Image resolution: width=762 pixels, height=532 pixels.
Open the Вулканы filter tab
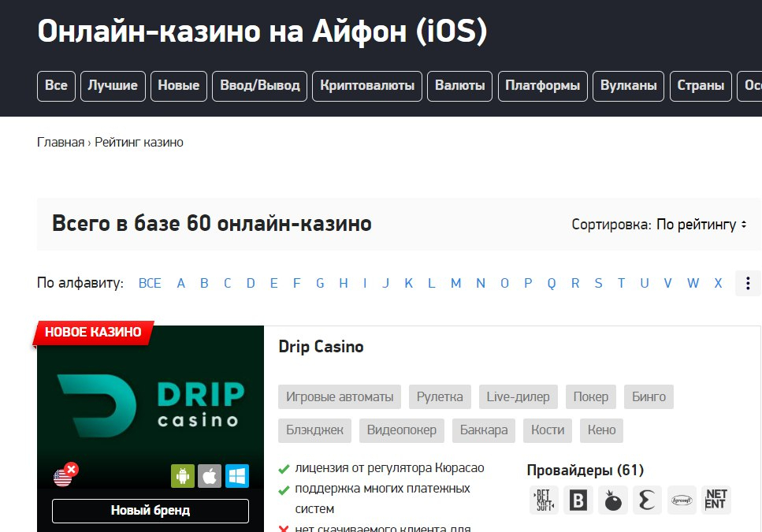pyautogui.click(x=628, y=86)
